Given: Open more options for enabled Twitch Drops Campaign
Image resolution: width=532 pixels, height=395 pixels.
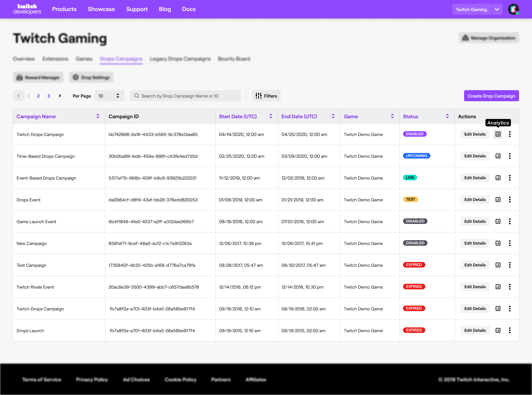Looking at the screenshot, I should pos(510,134).
